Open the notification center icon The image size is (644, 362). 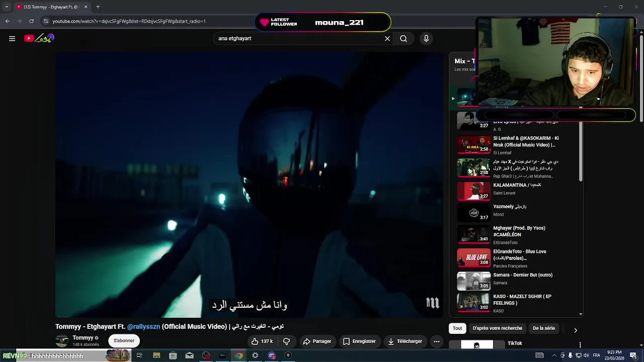(633, 355)
